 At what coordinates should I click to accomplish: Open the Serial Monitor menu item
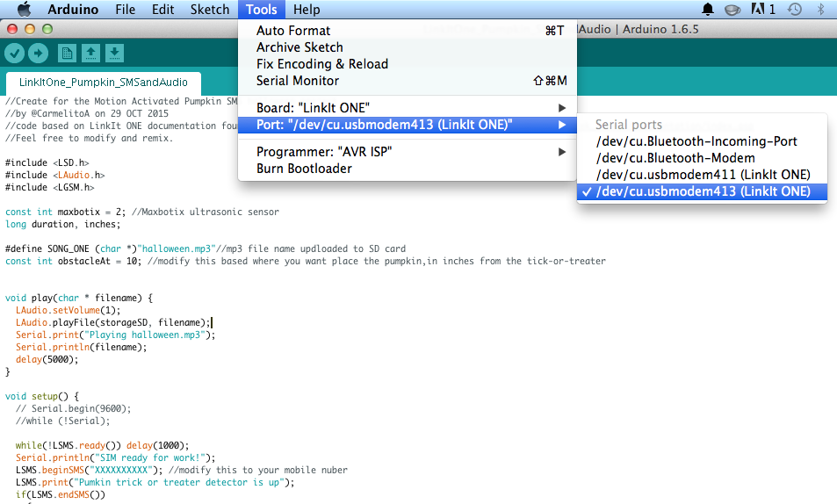[408, 81]
